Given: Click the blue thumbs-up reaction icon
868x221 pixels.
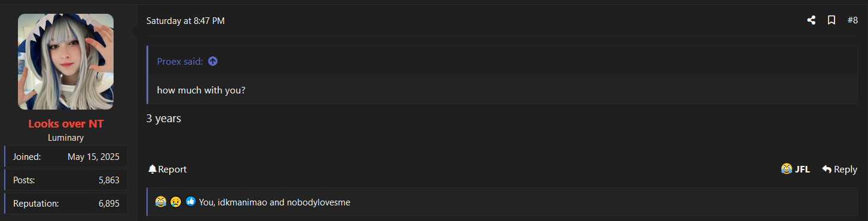Looking at the screenshot, I should [191, 202].
